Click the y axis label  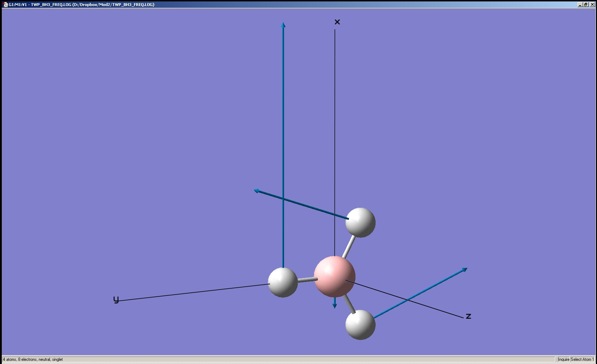[x=116, y=300]
